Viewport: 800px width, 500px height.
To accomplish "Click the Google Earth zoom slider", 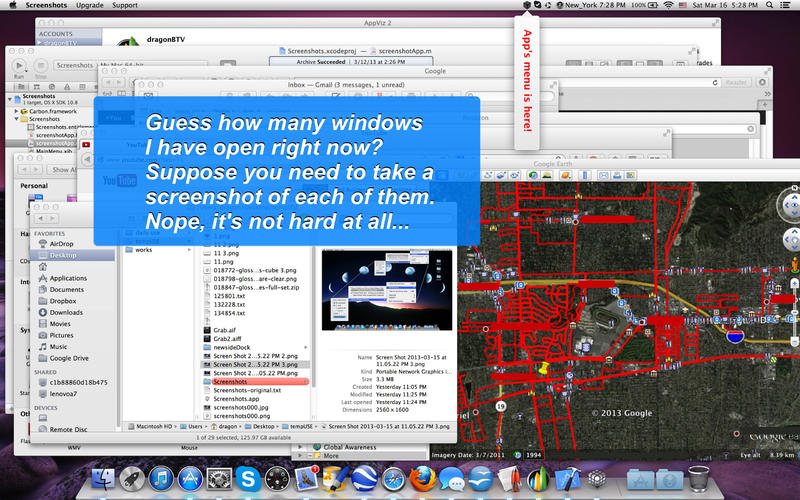I will 795,311.
